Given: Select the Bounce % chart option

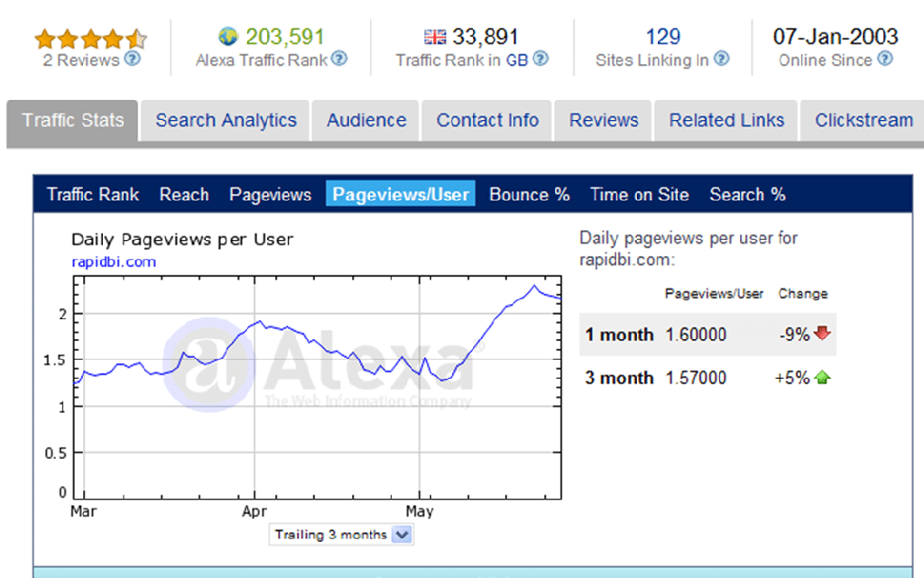Looking at the screenshot, I should point(529,194).
